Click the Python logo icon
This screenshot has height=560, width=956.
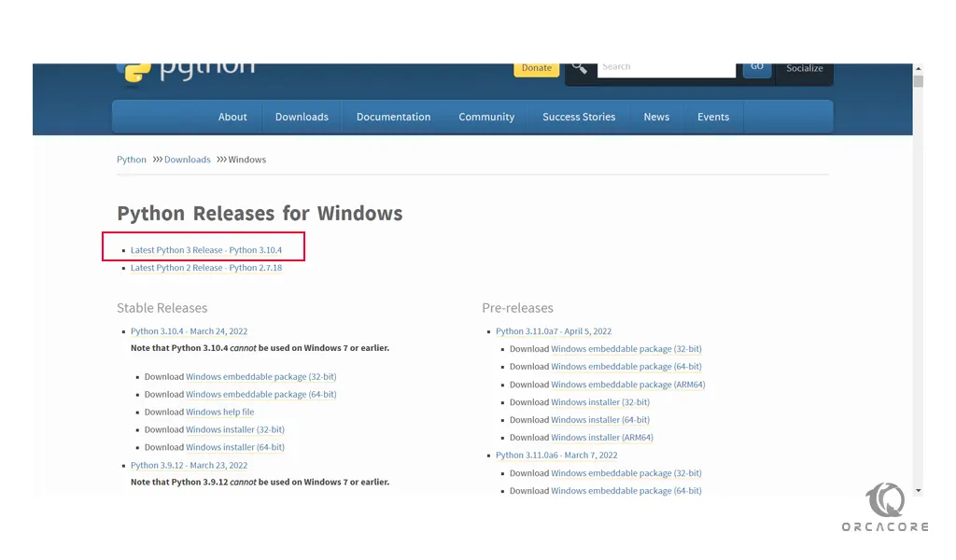tap(134, 73)
